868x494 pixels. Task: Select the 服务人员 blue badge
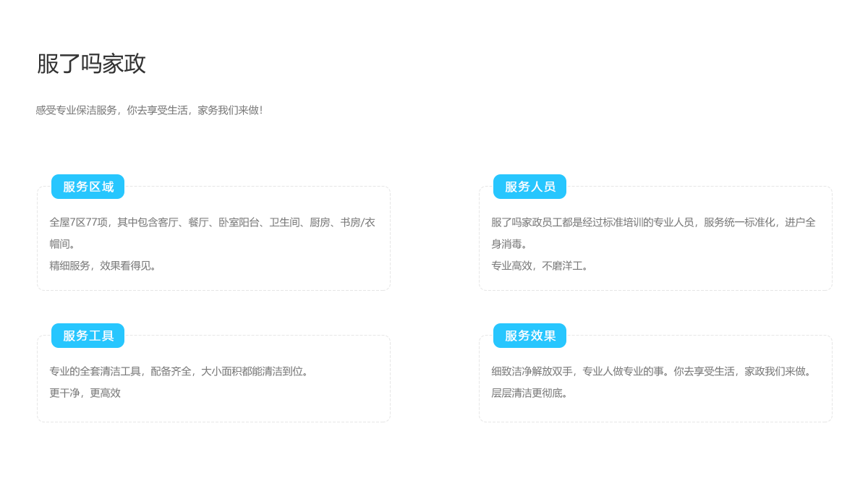pos(529,187)
